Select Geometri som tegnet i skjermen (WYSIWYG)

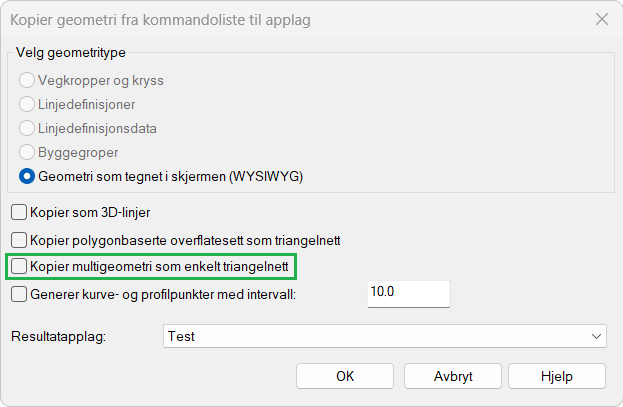(27, 176)
